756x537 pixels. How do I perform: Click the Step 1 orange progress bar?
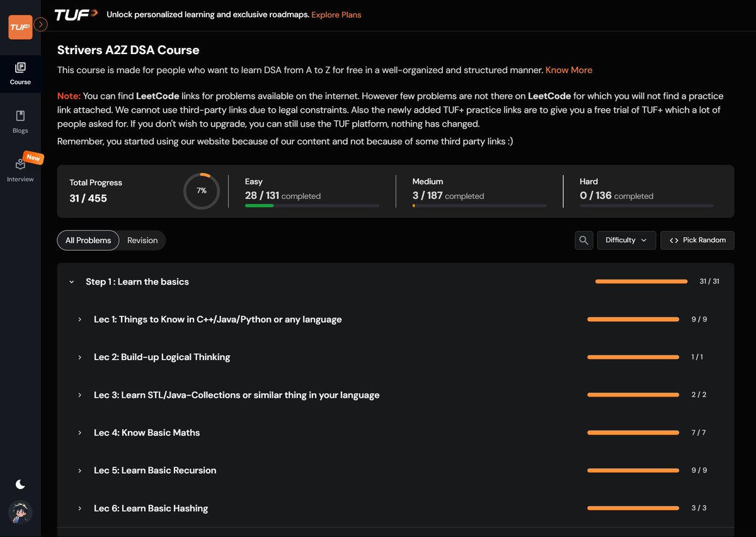pyautogui.click(x=641, y=281)
